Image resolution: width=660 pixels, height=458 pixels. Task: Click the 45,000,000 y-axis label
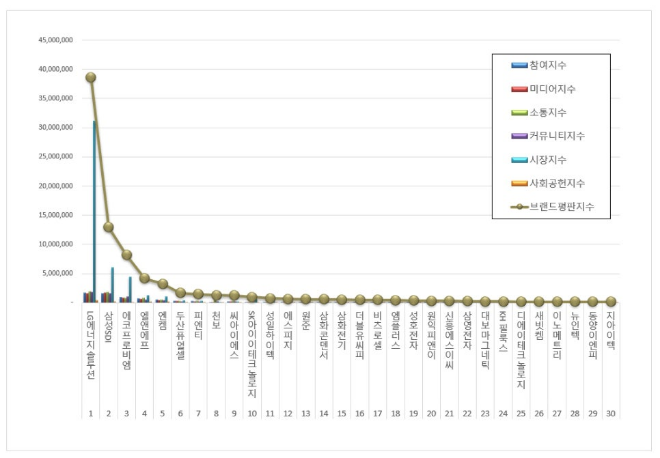pos(57,41)
